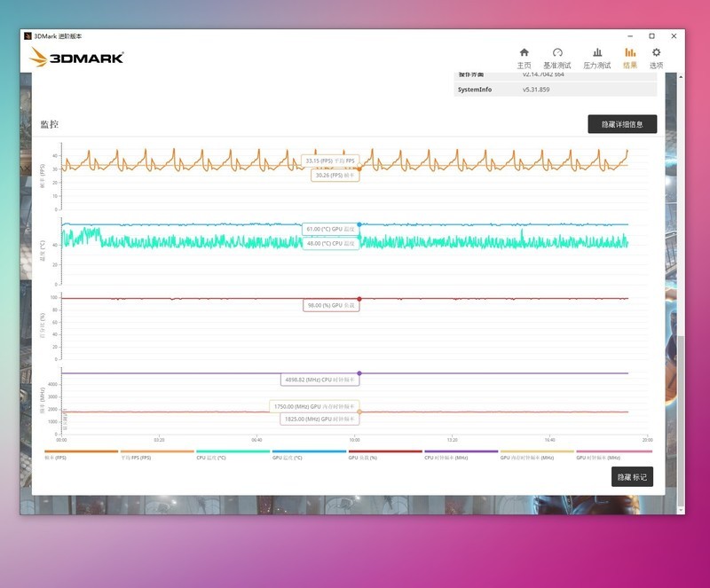
Task: Select the 结果 results tab icon
Action: (630, 52)
